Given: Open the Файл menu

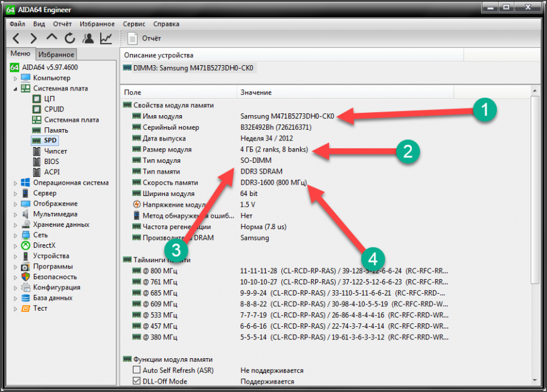Looking at the screenshot, I should point(17,24).
